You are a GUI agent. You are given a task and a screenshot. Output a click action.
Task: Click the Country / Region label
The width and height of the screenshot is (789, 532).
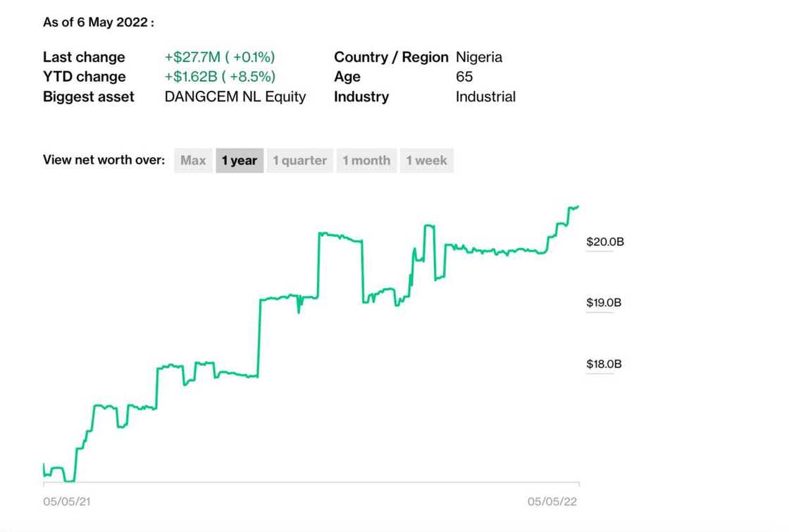click(x=391, y=57)
